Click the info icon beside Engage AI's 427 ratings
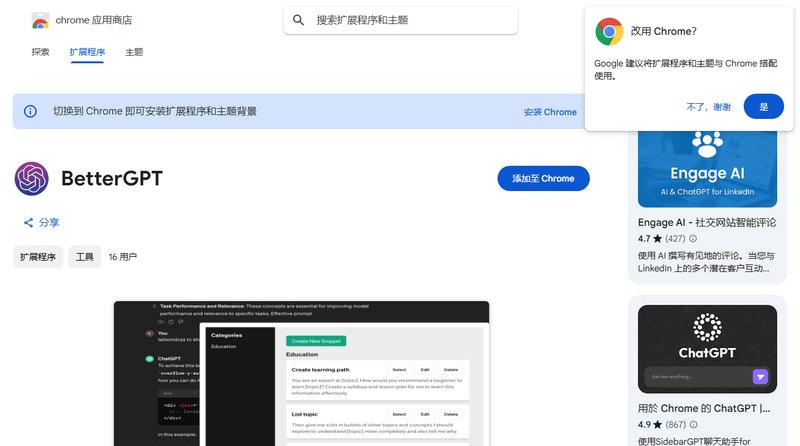Screen dimensions: 800x446 [x=693, y=239]
